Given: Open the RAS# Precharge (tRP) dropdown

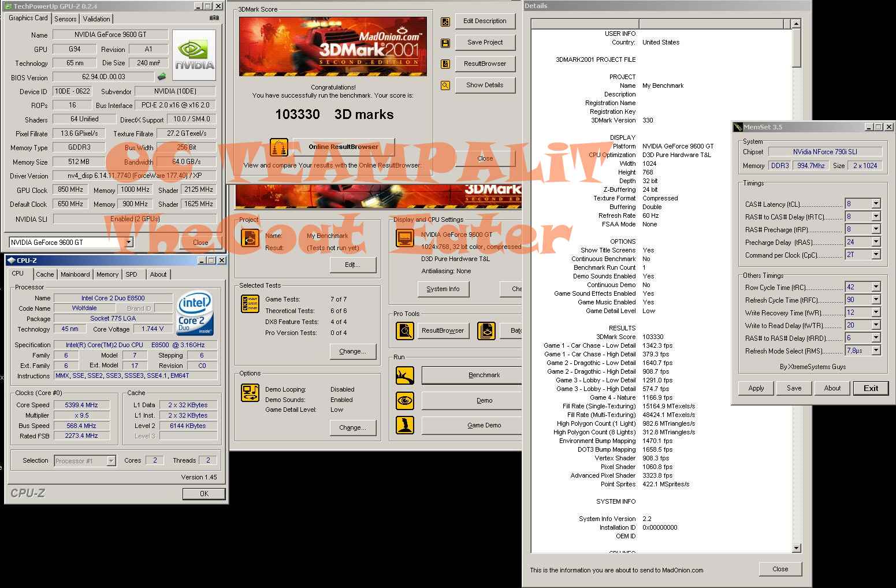Looking at the screenshot, I should point(876,229).
